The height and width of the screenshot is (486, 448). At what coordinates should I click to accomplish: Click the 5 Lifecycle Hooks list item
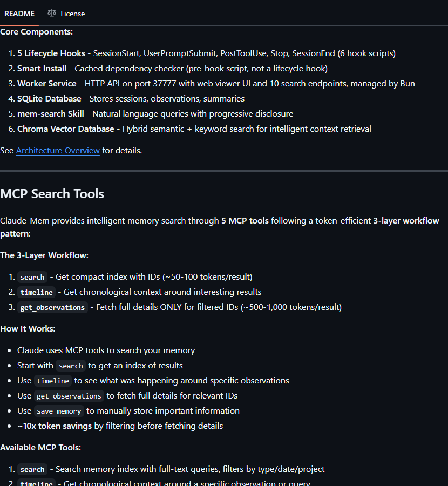coord(206,53)
